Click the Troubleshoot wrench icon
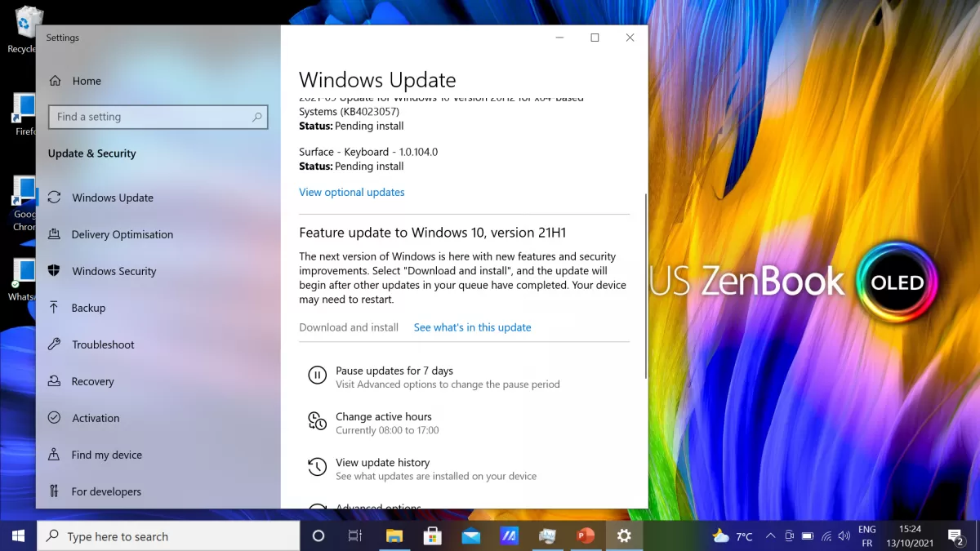Screen dimensions: 980x551 pyautogui.click(x=55, y=344)
